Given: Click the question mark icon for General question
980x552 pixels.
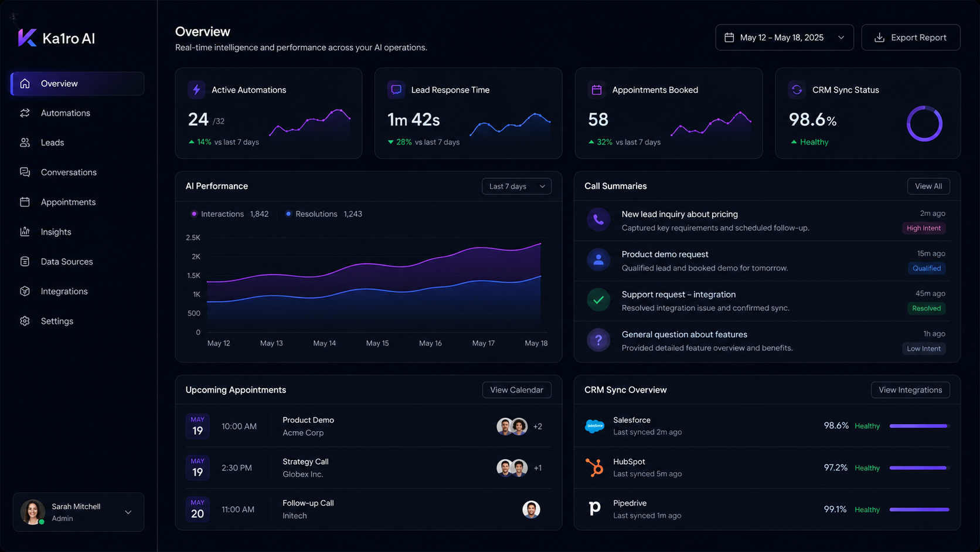Looking at the screenshot, I should click(x=598, y=340).
